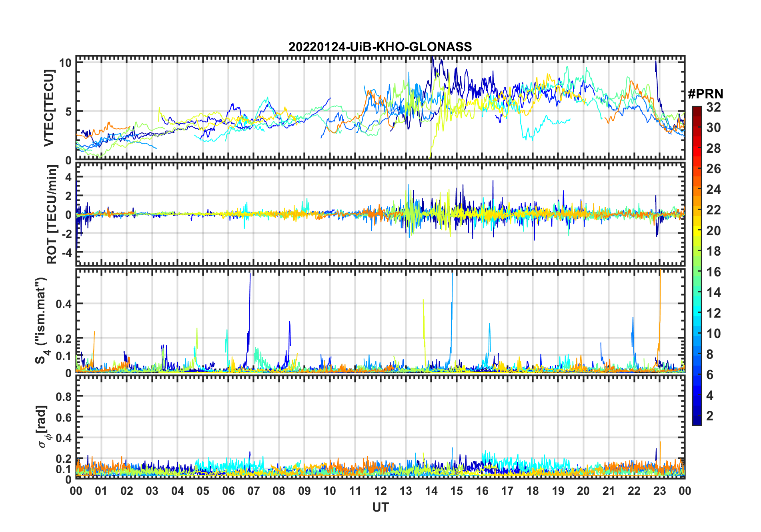Click VTEC axis tick label "5"
Image resolution: width=761 pixels, height=532 pixels.
point(68,112)
